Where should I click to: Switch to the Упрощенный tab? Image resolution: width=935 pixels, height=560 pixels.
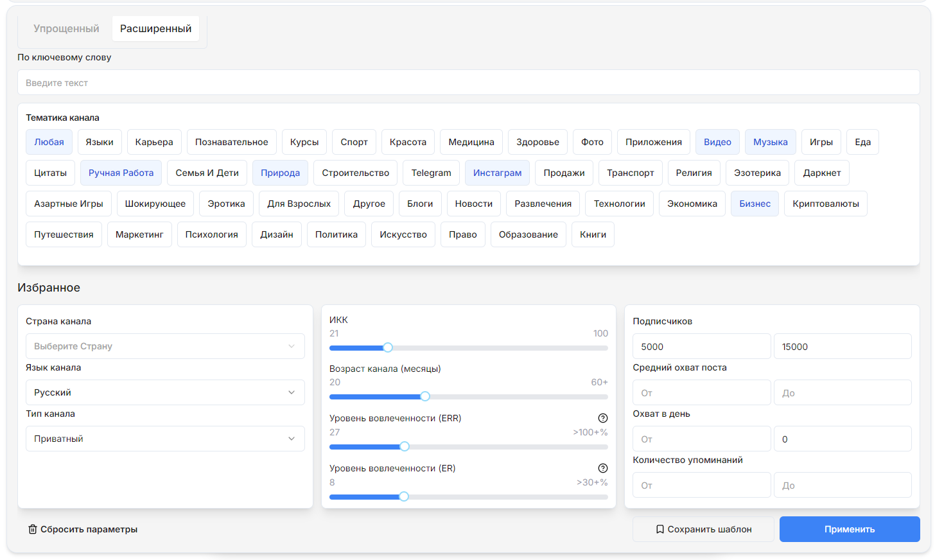point(66,29)
